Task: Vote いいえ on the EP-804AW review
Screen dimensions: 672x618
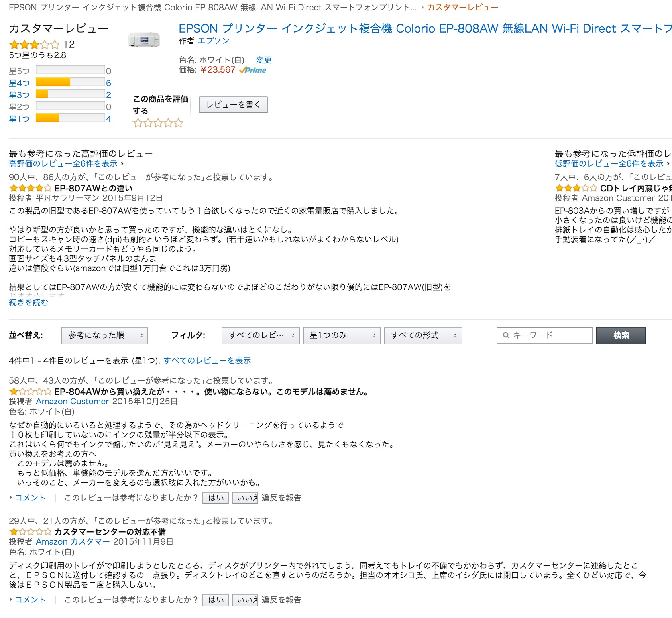Action: coord(245,498)
